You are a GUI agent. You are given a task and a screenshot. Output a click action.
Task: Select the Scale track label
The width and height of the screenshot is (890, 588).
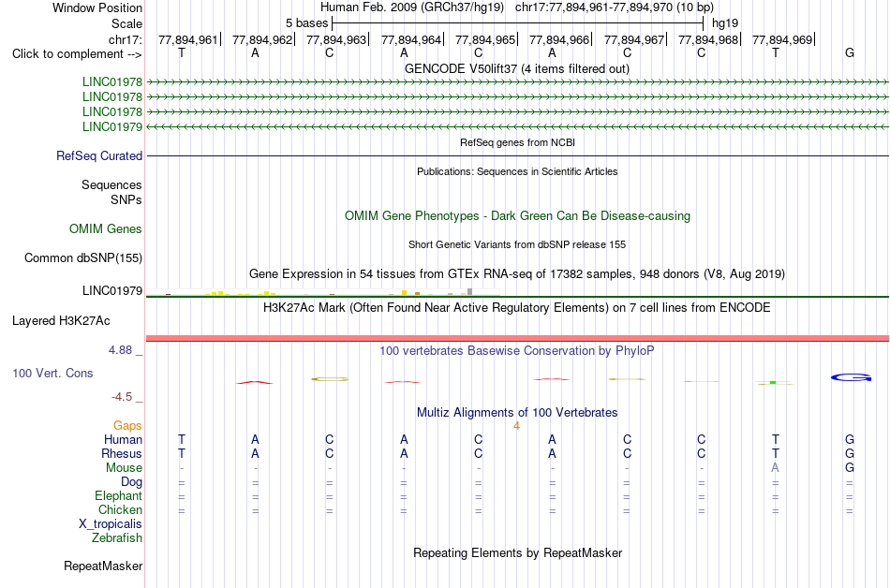(126, 23)
